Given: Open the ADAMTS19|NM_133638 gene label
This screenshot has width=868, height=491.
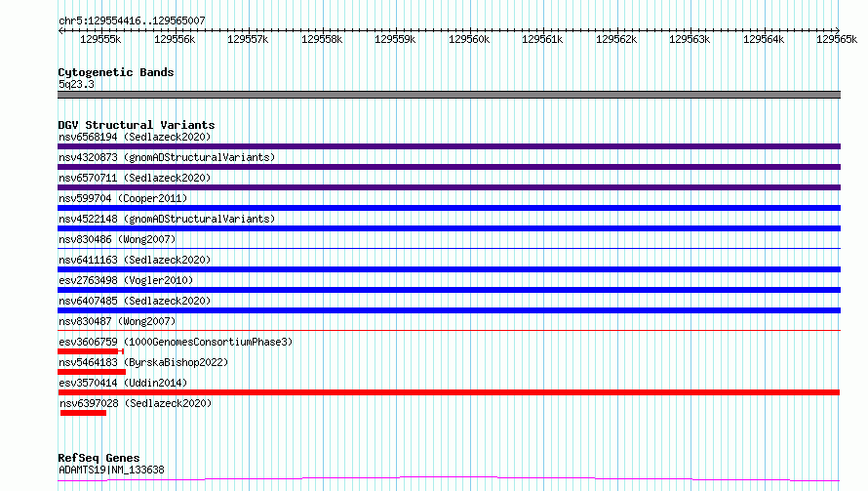Looking at the screenshot, I should tap(111, 470).
